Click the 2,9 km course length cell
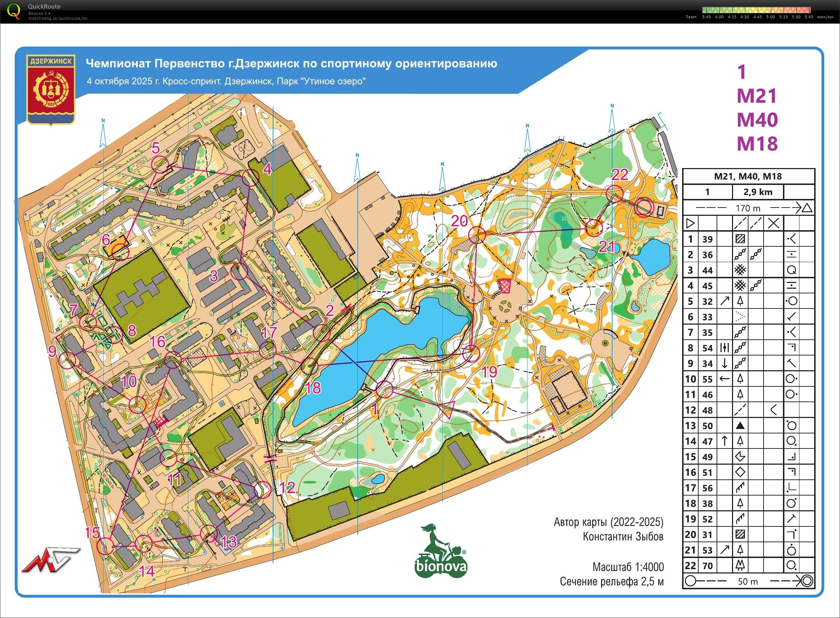 coord(757,192)
